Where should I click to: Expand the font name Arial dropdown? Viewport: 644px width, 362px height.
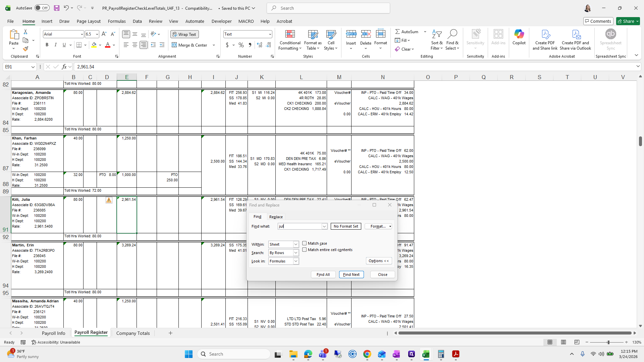(82, 34)
